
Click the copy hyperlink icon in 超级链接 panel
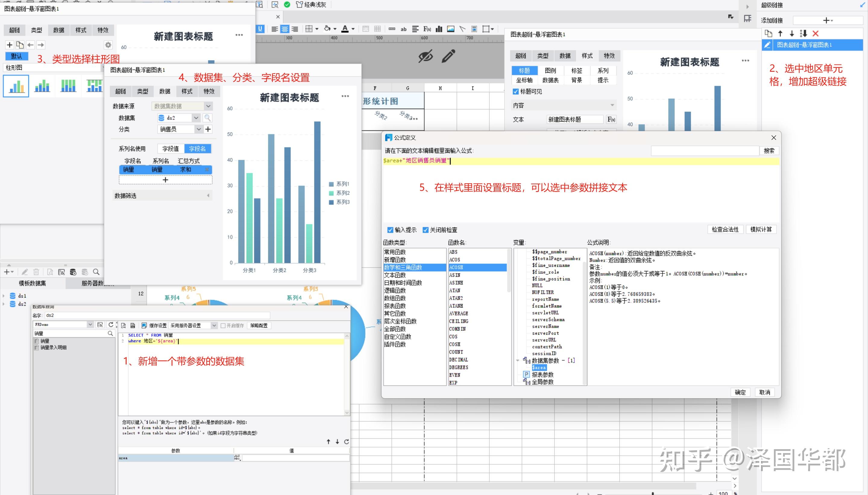coord(769,33)
